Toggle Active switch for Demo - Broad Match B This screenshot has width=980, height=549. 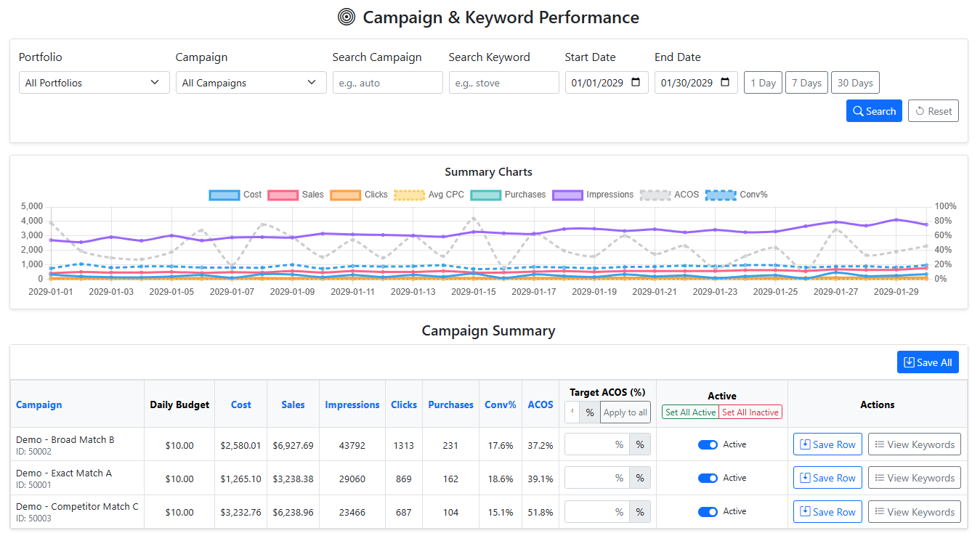coord(708,444)
